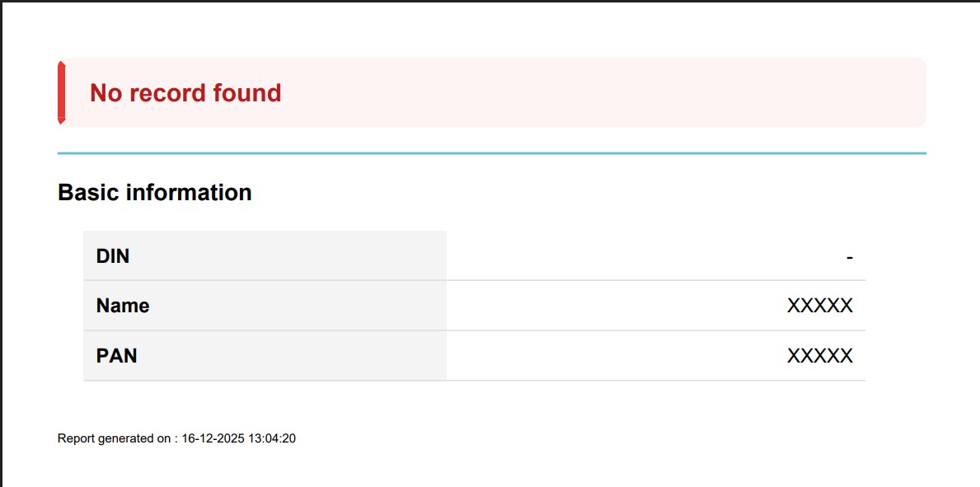Click the blue horizontal divider line
The height and width of the screenshot is (487, 980).
pos(491,153)
